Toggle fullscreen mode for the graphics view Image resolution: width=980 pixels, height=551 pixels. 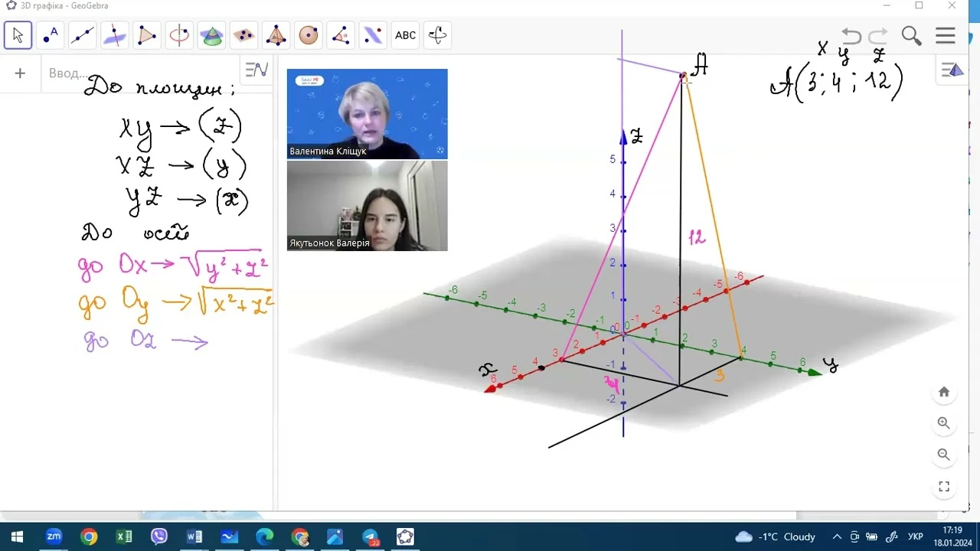click(944, 487)
